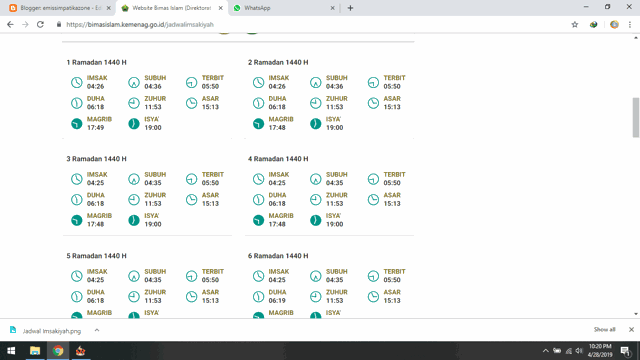This screenshot has width=640, height=360.
Task: Click the Zuhur clock icon for 1 Ramadan
Action: pos(133,103)
